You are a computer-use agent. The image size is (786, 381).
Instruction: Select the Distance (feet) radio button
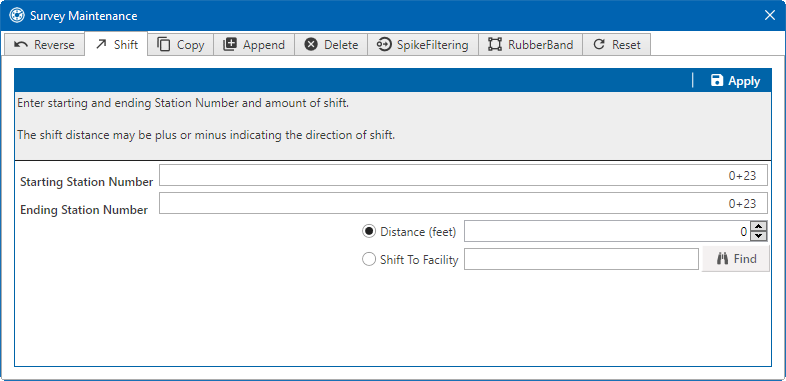point(369,232)
